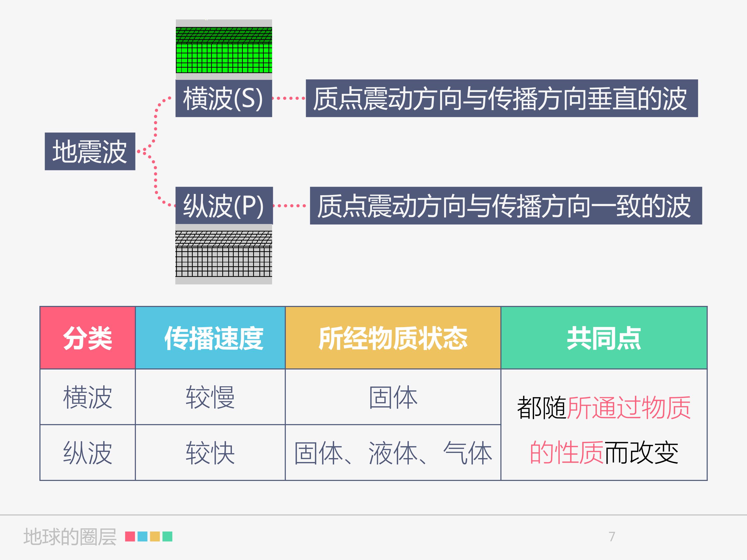Select the 横波 row cell in table
The image size is (747, 560).
coord(88,397)
